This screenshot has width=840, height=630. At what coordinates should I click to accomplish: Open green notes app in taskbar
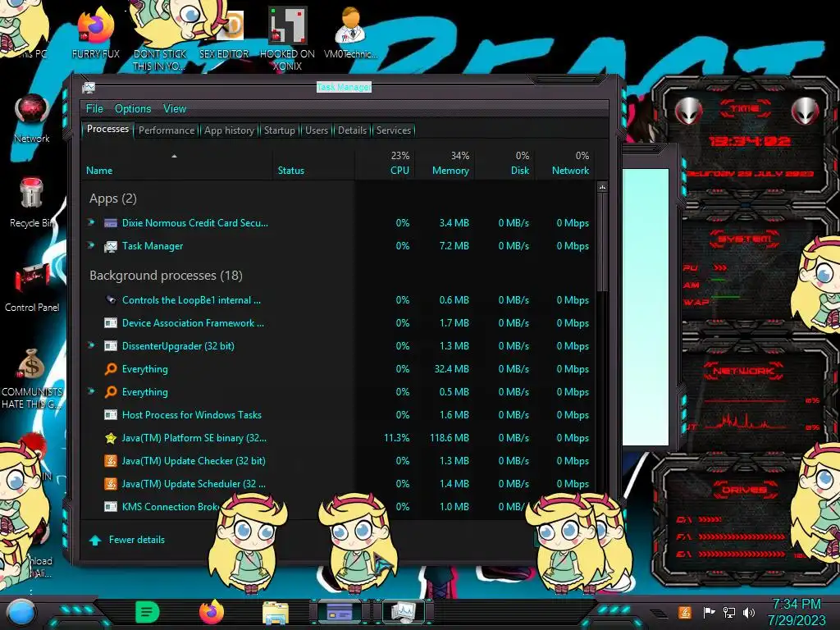click(148, 612)
